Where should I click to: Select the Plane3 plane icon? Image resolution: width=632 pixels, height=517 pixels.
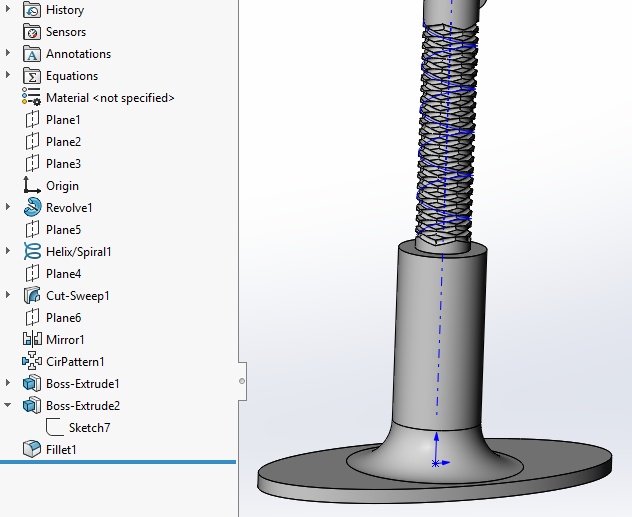pos(32,164)
